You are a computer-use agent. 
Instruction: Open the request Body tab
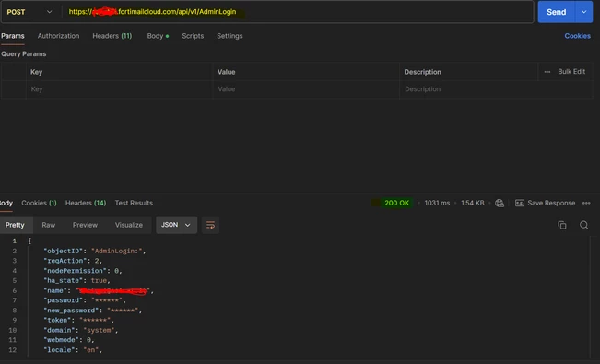(x=158, y=36)
